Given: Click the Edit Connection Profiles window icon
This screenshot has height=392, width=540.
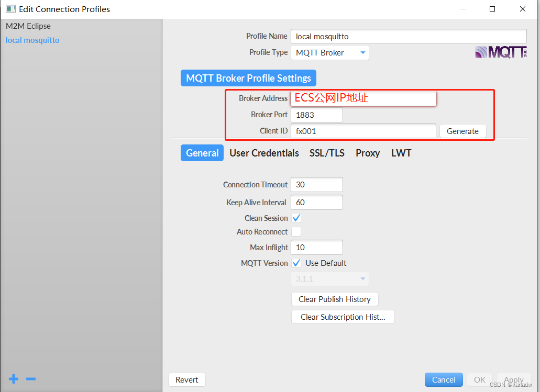Looking at the screenshot, I should tap(10, 9).
